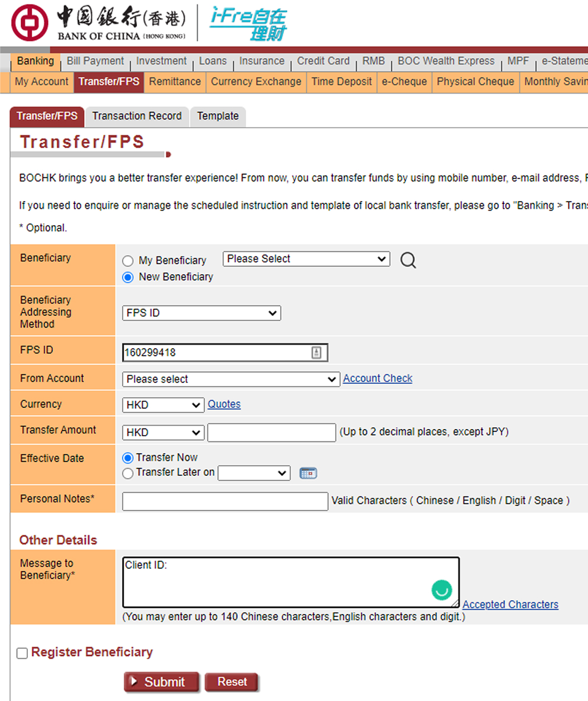The width and height of the screenshot is (588, 701).
Task: Switch to the Transaction Record tab
Action: [137, 116]
